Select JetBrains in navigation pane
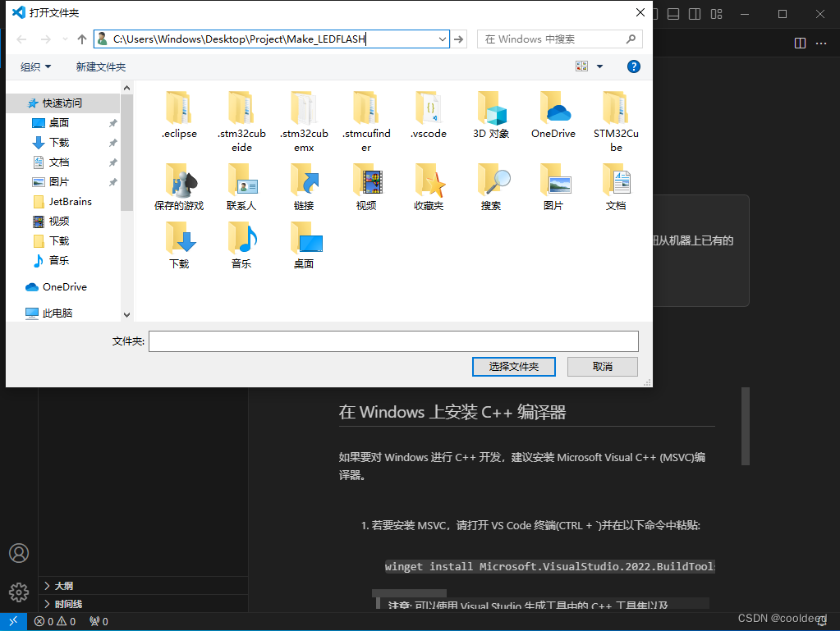840x631 pixels. pyautogui.click(x=63, y=202)
